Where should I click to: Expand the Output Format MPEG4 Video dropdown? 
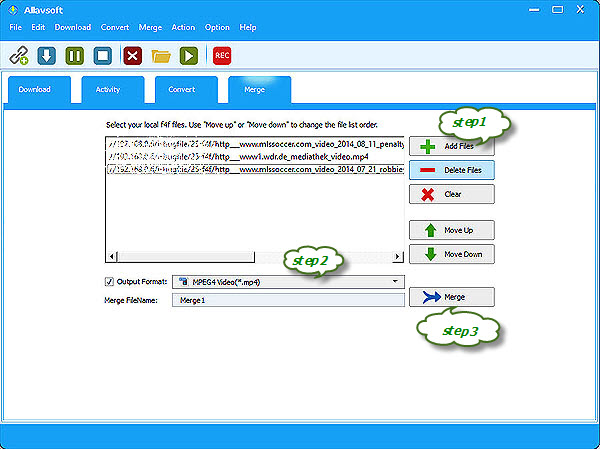[288, 282]
